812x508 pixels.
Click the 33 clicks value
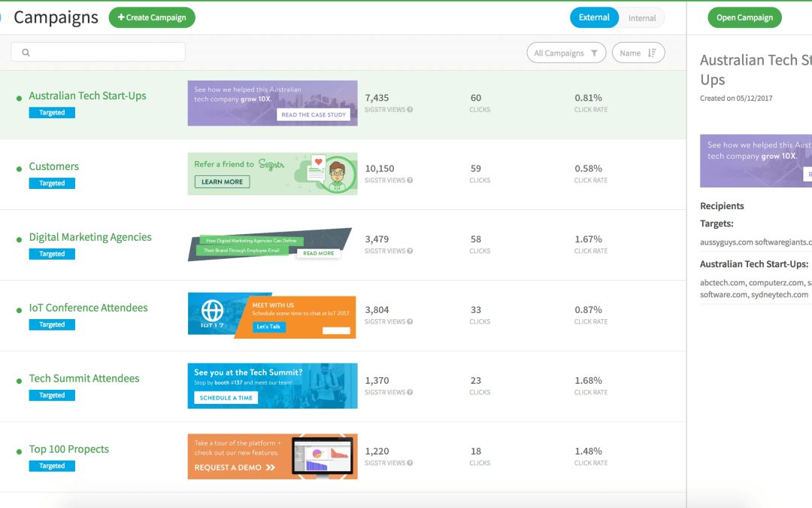(x=476, y=310)
